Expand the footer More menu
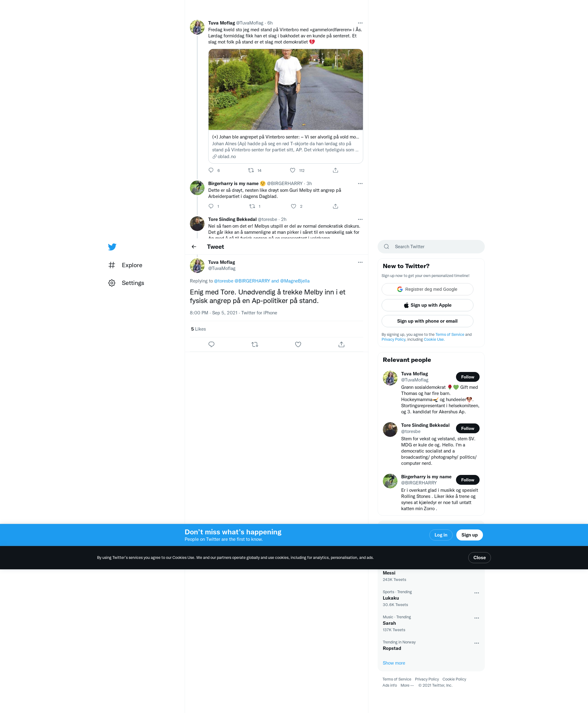Viewport: 588px width, 713px height. pos(407,685)
